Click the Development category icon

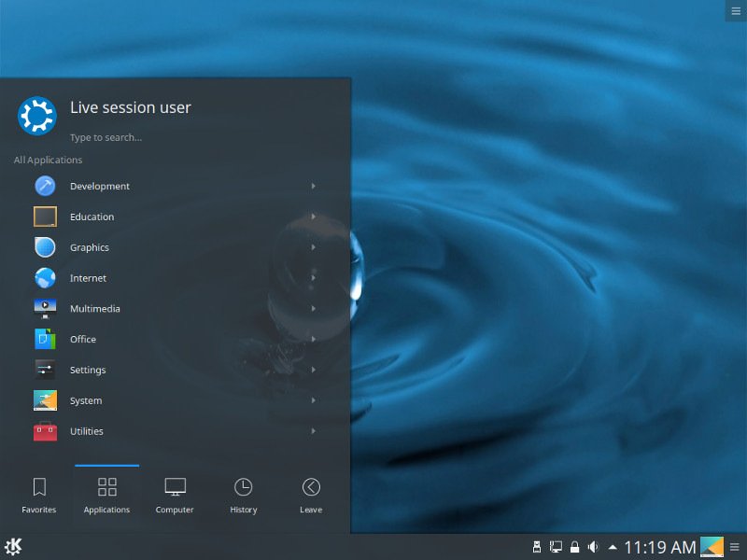pos(45,186)
